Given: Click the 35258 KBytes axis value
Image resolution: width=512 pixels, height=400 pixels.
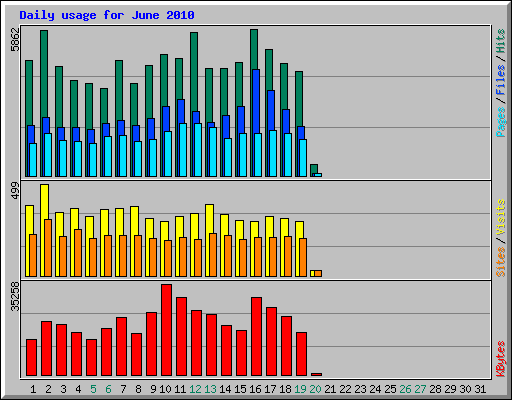Looking at the screenshot, I should [15, 297].
